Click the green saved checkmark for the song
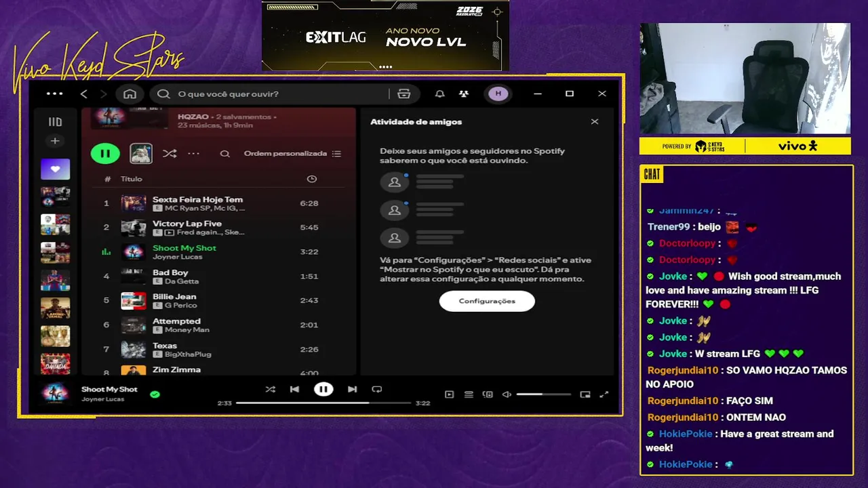This screenshot has height=488, width=868. (155, 394)
